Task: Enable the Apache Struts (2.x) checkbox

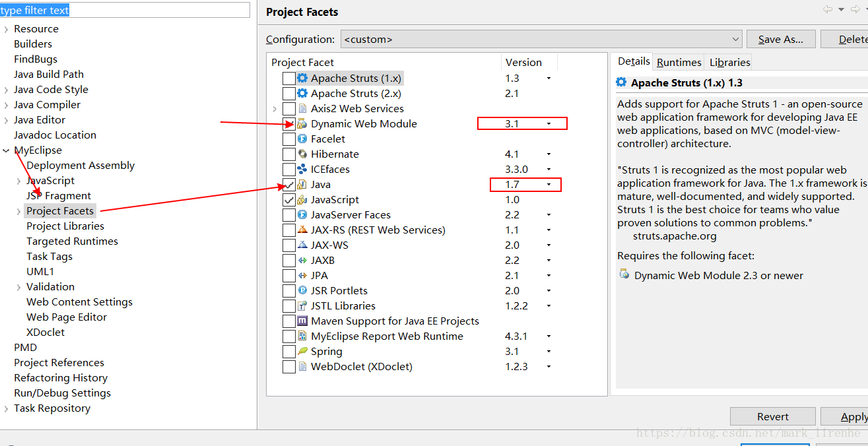Action: coord(288,93)
